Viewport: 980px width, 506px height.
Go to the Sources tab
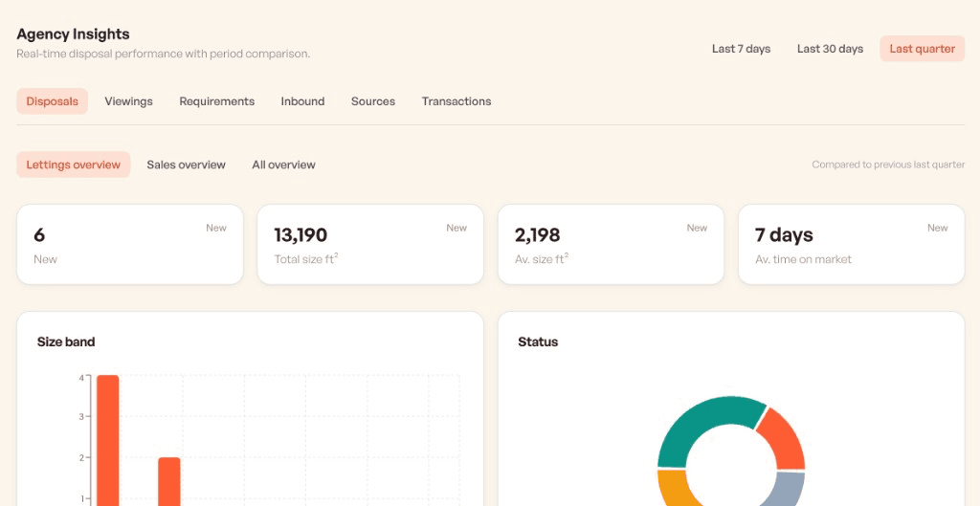click(x=373, y=101)
